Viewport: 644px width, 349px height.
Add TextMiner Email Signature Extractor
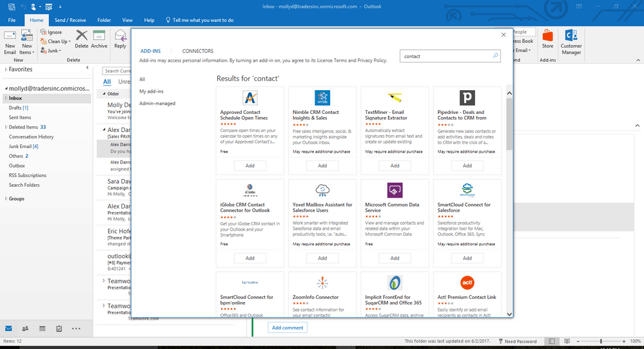point(395,165)
